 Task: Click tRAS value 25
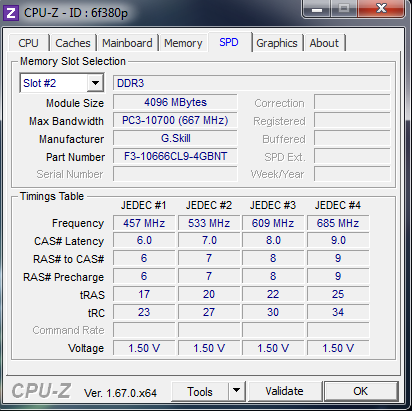pyautogui.click(x=338, y=294)
